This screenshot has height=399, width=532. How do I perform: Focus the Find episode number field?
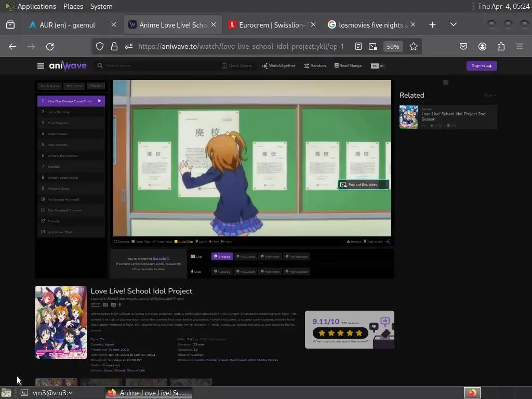[96, 86]
